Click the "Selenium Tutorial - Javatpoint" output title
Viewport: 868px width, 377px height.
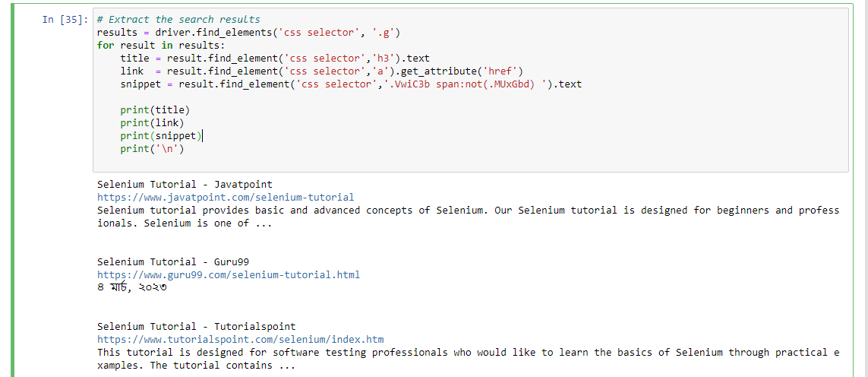(x=185, y=184)
